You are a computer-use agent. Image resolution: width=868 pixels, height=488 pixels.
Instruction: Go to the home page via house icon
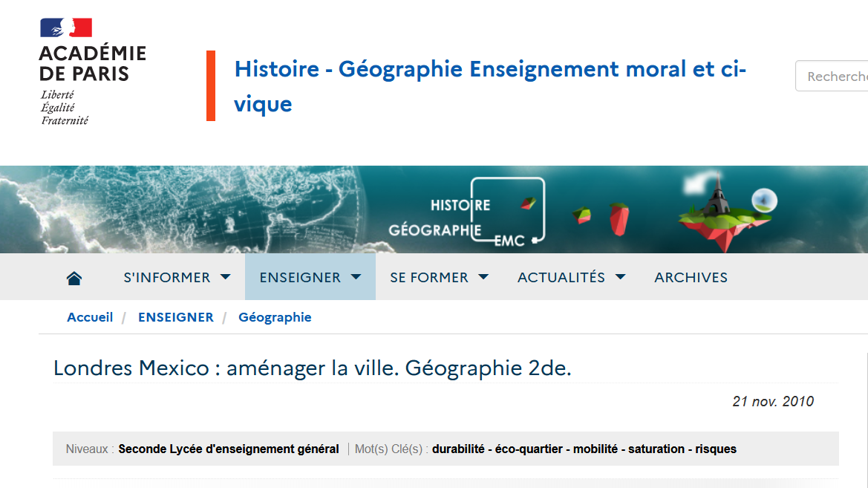(x=74, y=278)
